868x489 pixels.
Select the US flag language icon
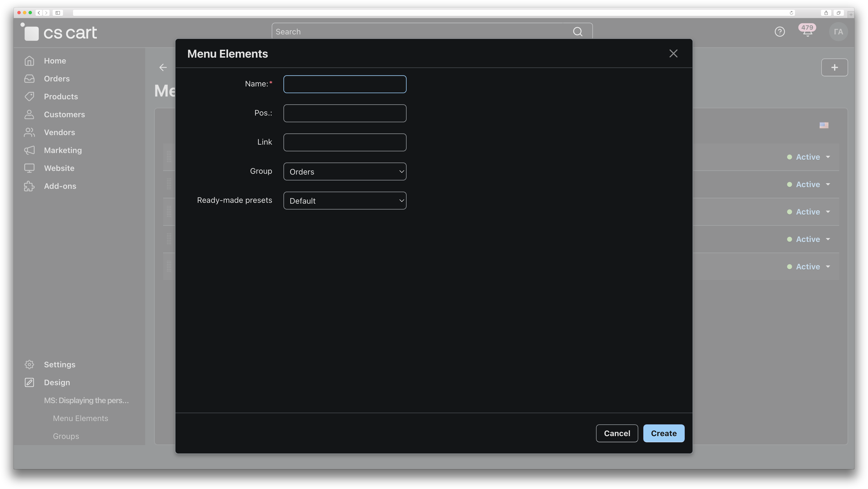click(x=824, y=125)
